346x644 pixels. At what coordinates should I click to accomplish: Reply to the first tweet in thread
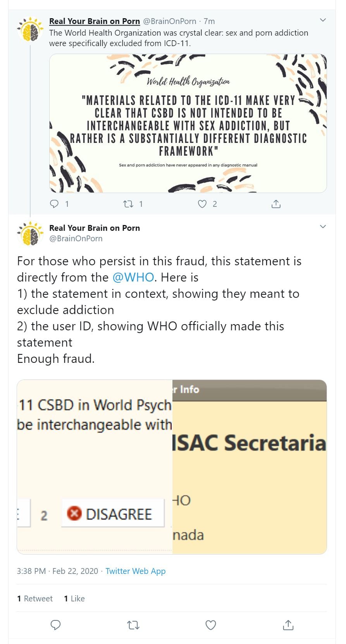click(x=55, y=204)
